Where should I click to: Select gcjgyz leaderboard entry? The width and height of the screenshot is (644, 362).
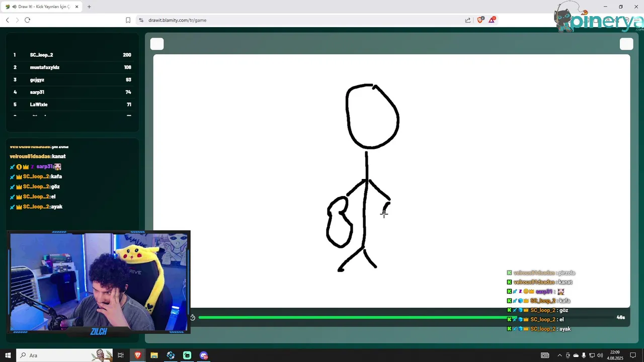[x=72, y=79]
